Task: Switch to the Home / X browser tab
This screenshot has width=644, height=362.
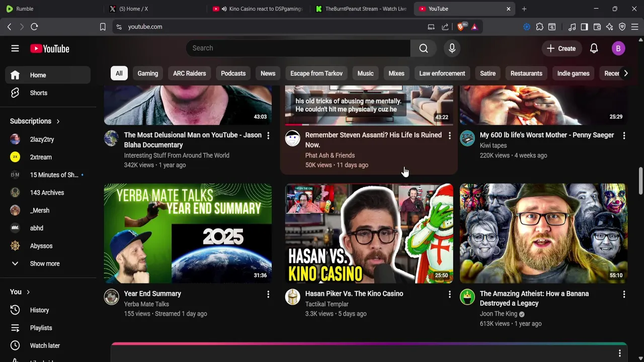Action: pyautogui.click(x=156, y=9)
